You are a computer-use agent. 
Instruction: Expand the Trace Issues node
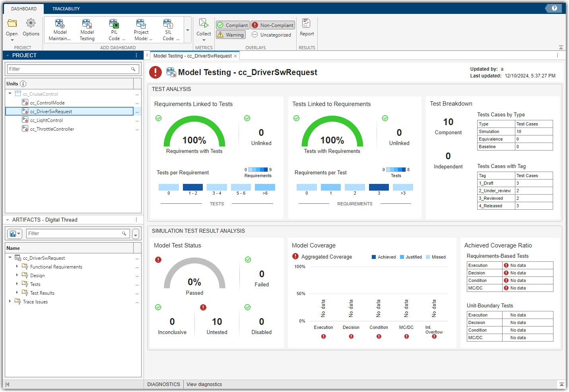click(10, 301)
